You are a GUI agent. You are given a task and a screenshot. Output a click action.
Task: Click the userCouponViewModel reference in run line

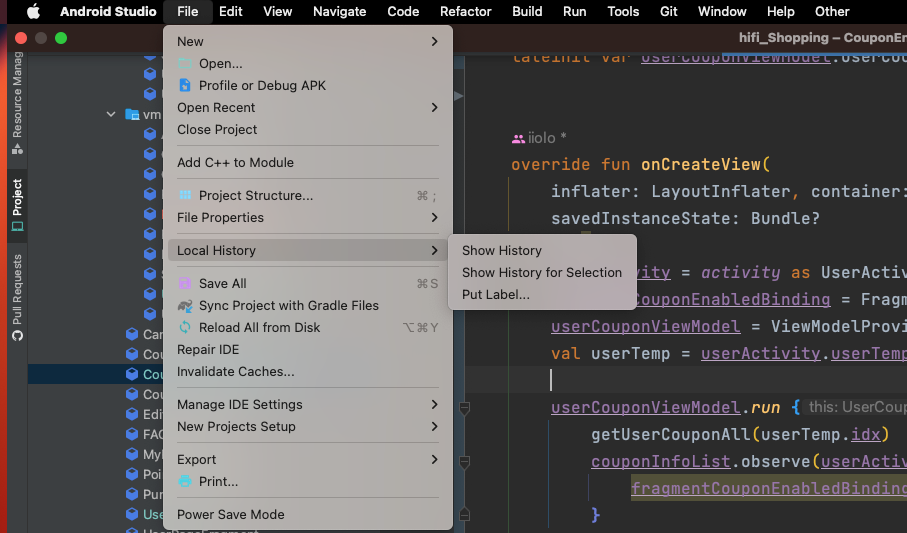click(x=646, y=407)
